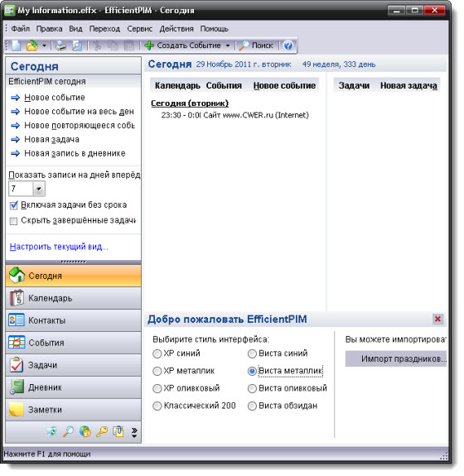The width and height of the screenshot is (464, 476).
Task: Select the Виста синий style radio button
Action: coord(252,353)
